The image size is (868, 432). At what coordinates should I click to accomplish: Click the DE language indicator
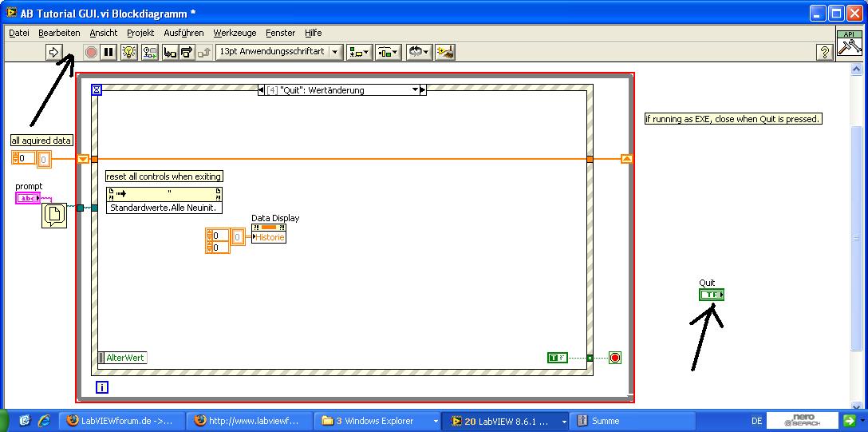click(x=757, y=421)
